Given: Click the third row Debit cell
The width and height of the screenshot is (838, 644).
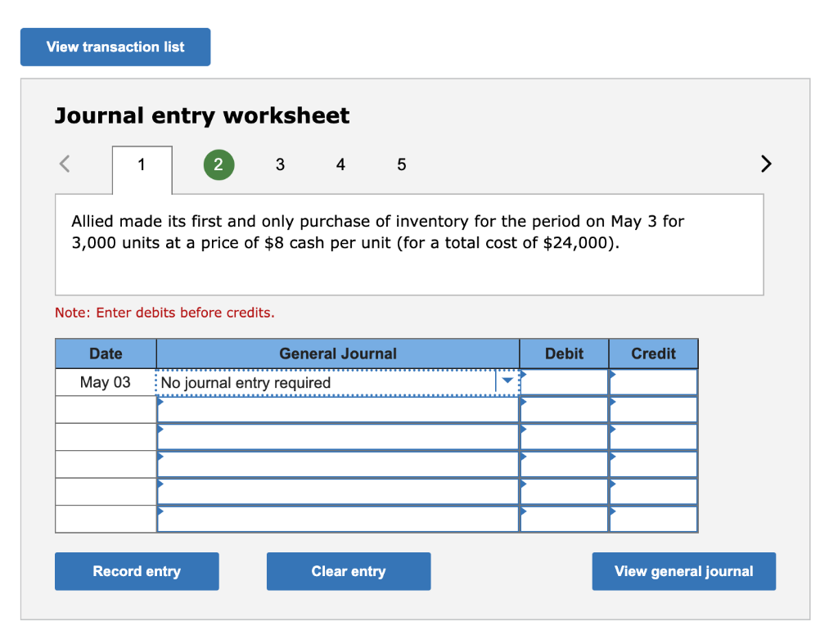Looking at the screenshot, I should pos(564,437).
